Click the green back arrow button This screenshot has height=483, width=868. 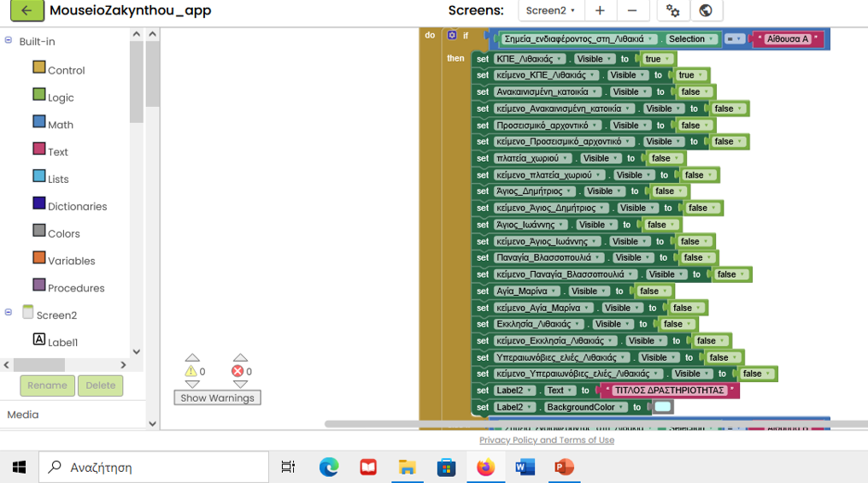(26, 10)
